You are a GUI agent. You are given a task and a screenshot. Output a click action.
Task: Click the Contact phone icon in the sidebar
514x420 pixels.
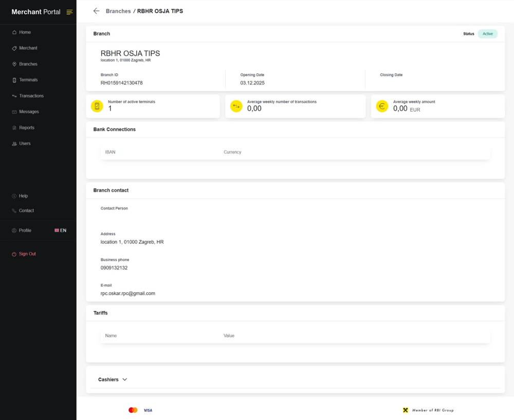(x=14, y=211)
